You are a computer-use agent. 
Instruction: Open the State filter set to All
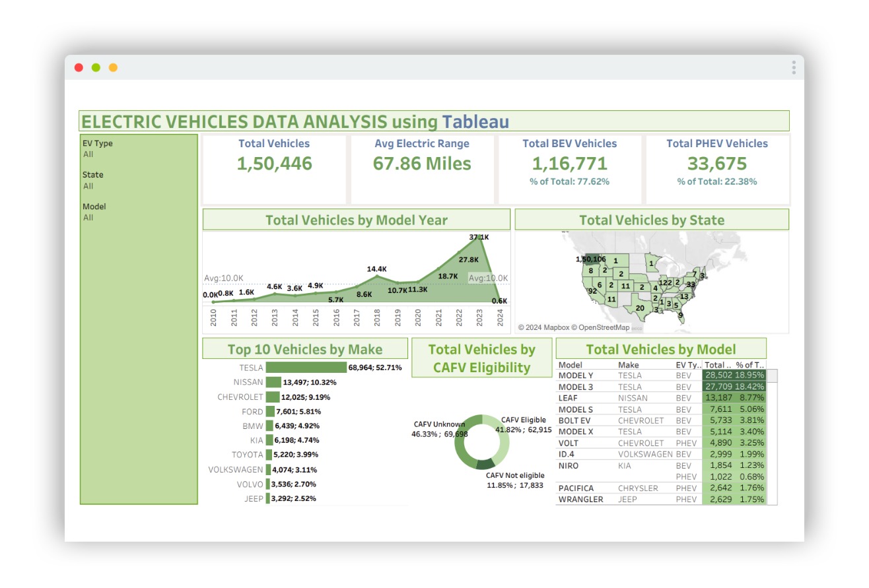pos(88,186)
